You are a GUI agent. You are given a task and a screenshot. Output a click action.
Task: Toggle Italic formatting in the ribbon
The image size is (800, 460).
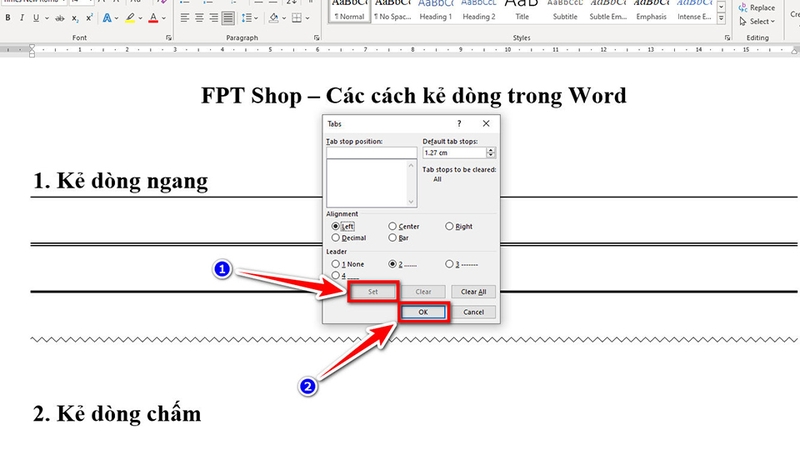(21, 18)
